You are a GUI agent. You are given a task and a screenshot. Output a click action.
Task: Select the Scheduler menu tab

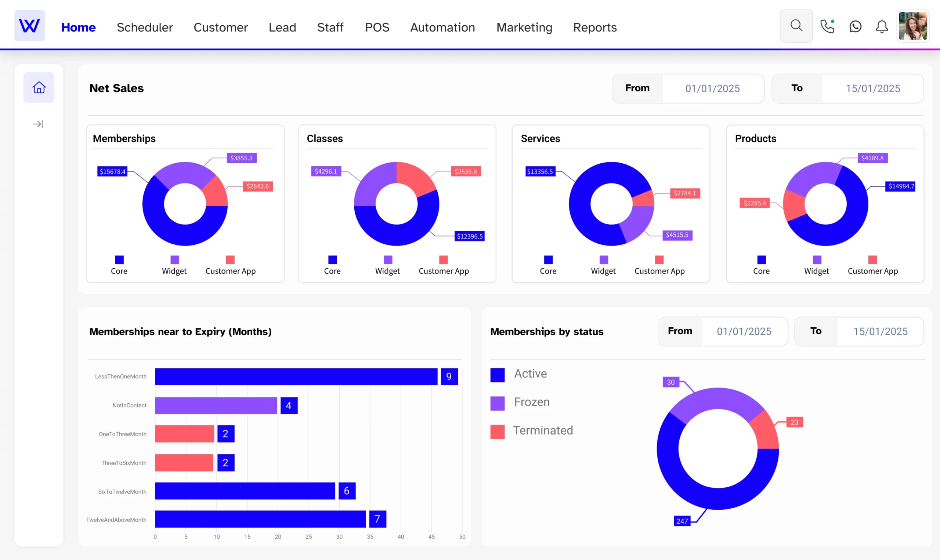pos(145,27)
